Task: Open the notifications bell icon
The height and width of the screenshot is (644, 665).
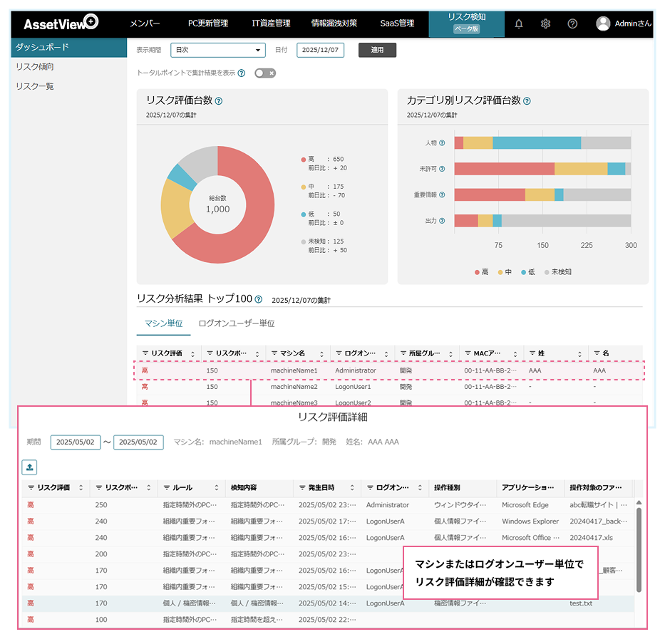Action: (519, 24)
